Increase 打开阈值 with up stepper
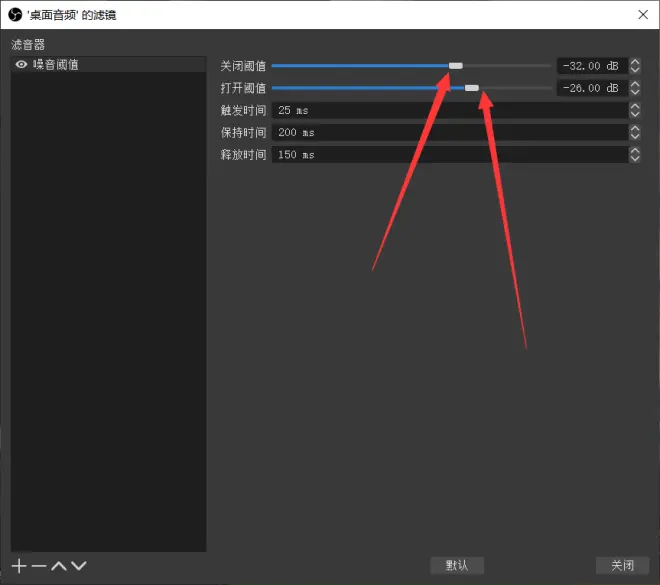The image size is (660, 585). click(635, 84)
